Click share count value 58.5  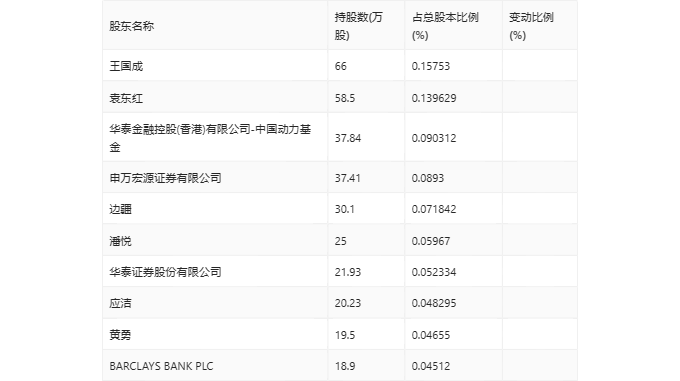[x=345, y=98]
